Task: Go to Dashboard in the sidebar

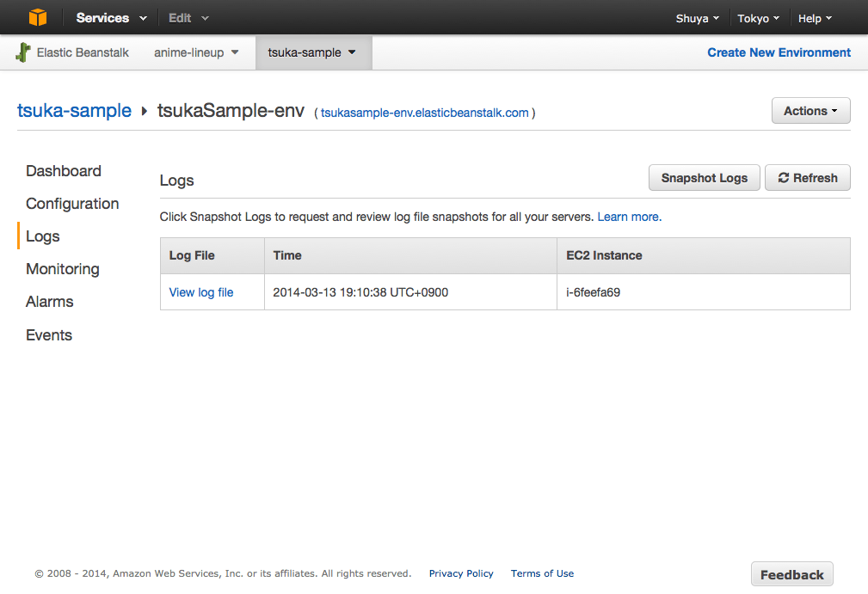Action: (64, 171)
